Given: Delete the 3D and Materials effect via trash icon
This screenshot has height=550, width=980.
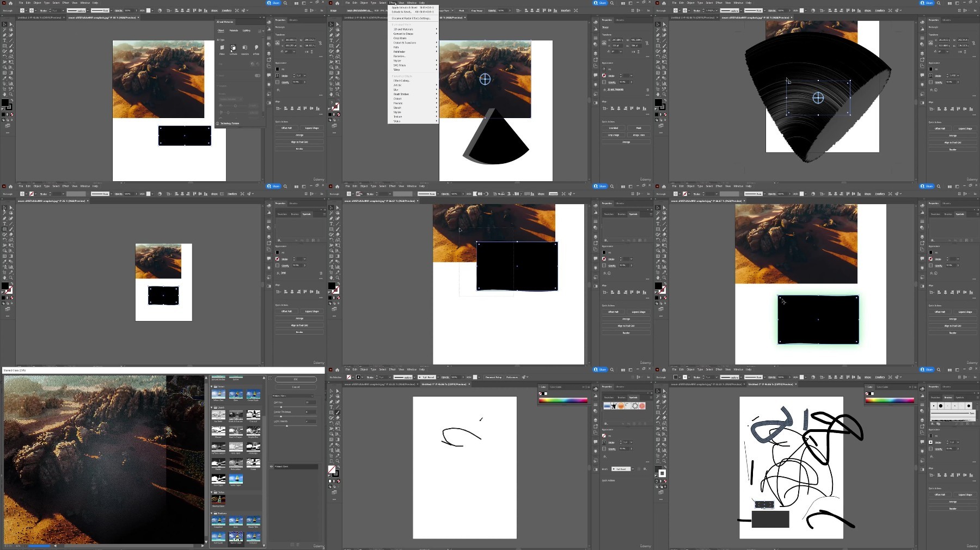Looking at the screenshot, I should point(647,90).
